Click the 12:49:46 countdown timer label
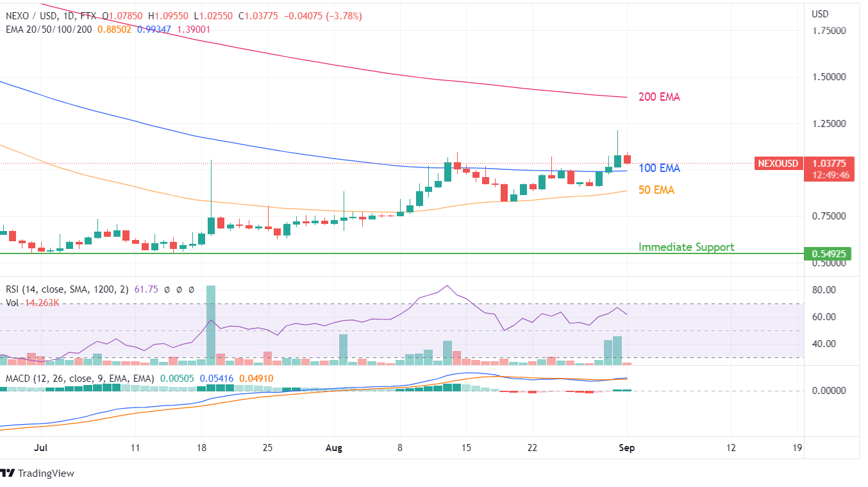 (830, 175)
